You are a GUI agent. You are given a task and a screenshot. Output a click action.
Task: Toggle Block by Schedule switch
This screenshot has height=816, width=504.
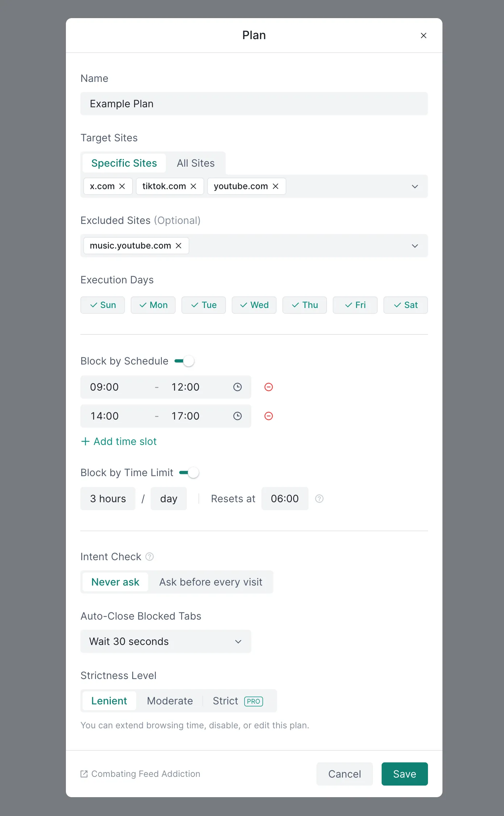184,361
